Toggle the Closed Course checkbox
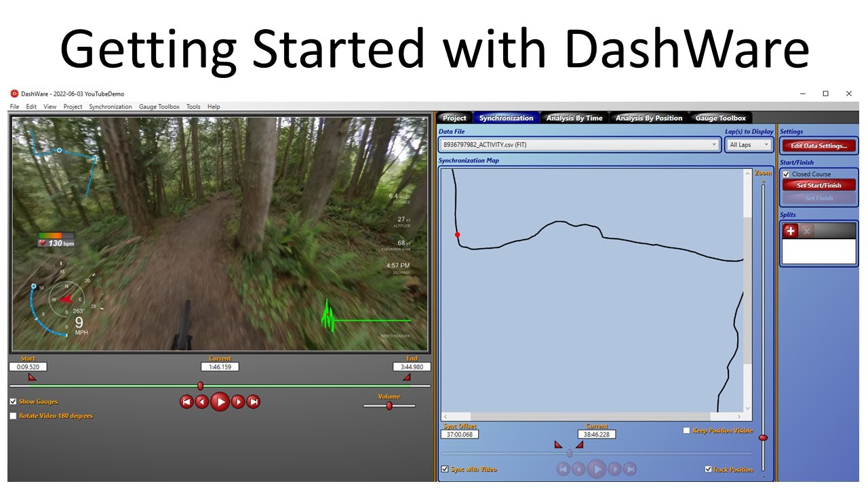The image size is (868, 488). (786, 174)
